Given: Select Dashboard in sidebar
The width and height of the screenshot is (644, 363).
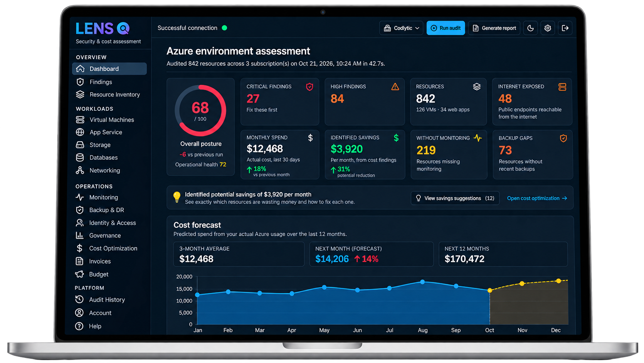Looking at the screenshot, I should [109, 69].
